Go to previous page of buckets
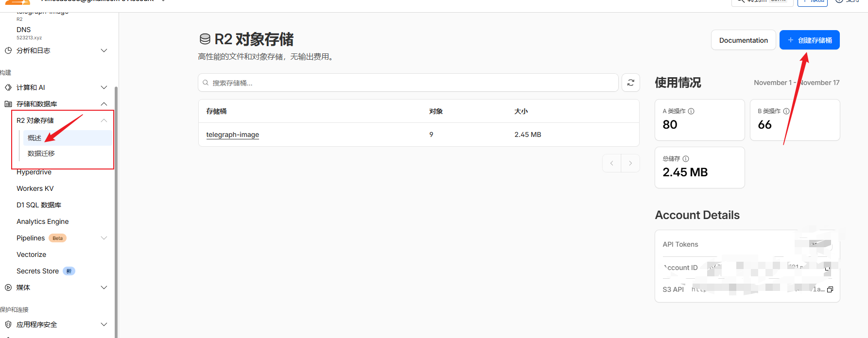 [x=612, y=163]
